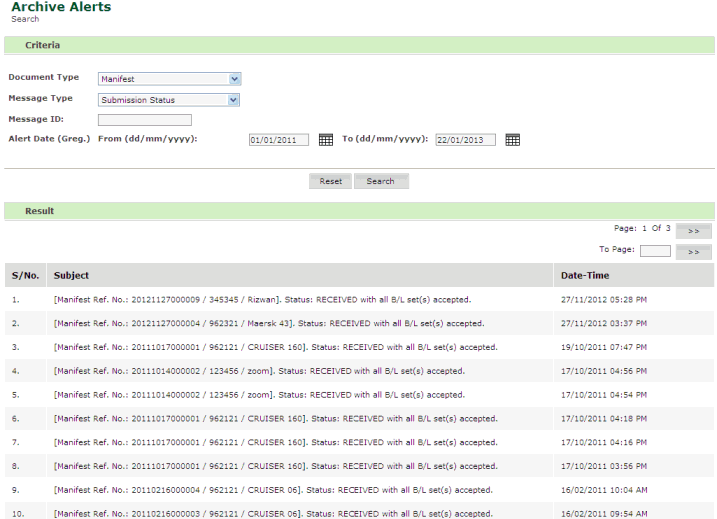Click the From date field showing 01/01/2011
This screenshot has width=717, height=519.
click(x=278, y=140)
